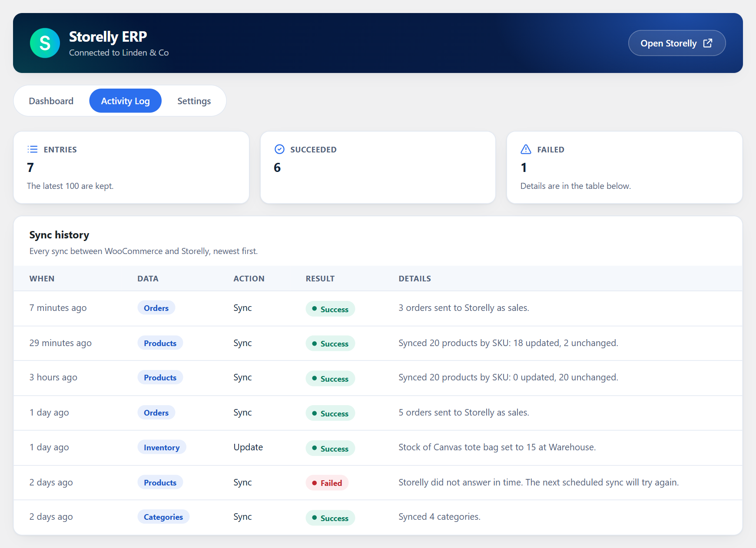756x548 pixels.
Task: Click the 'Sync history' heading
Action: click(59, 235)
